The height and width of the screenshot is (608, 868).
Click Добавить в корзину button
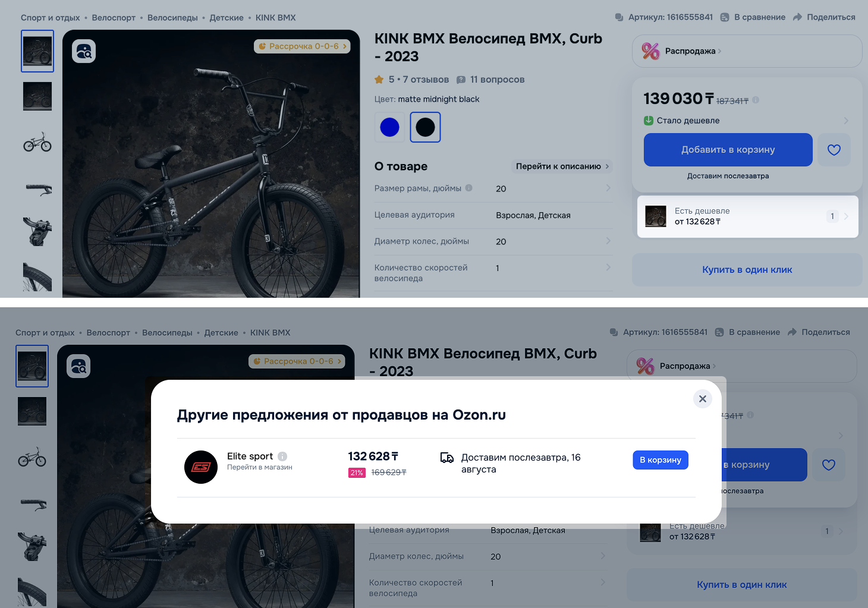click(x=728, y=150)
